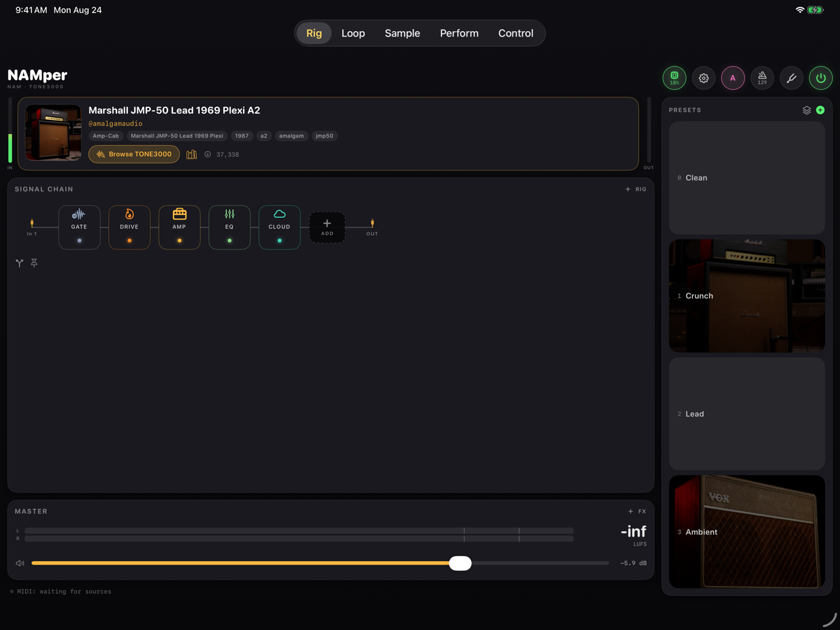
Task: Select the Amp-Cab tag
Action: [106, 136]
